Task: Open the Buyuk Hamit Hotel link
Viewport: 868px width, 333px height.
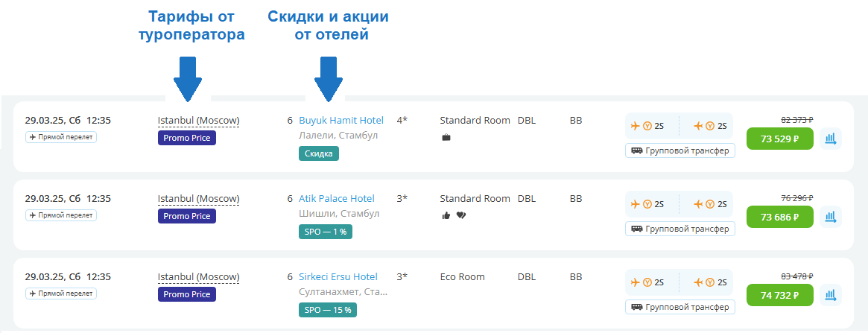Action: click(x=340, y=121)
